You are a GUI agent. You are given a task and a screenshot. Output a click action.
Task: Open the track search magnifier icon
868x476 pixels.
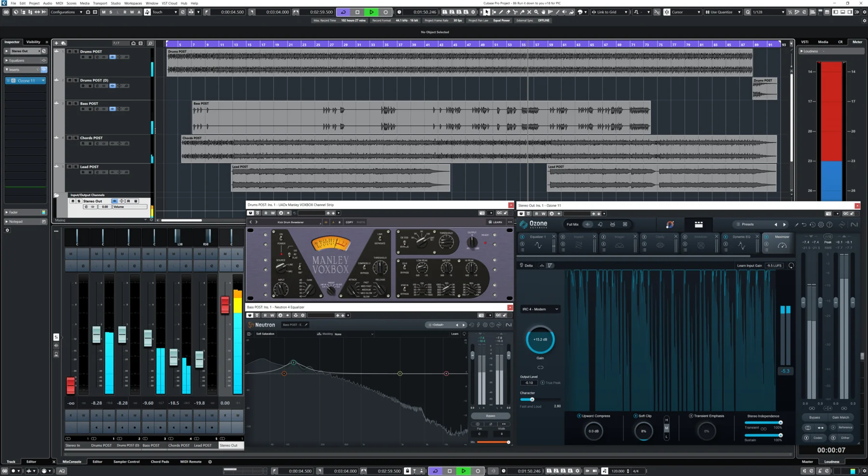pos(150,43)
